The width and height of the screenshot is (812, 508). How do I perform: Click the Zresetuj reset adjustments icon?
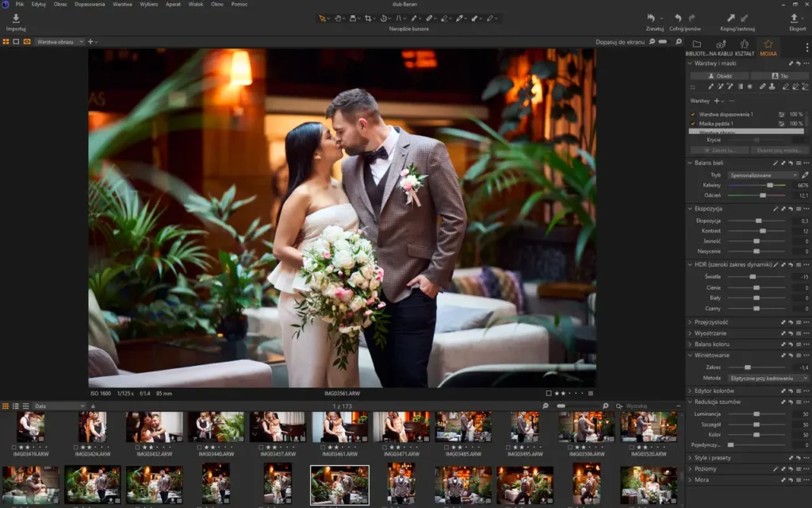(x=651, y=18)
